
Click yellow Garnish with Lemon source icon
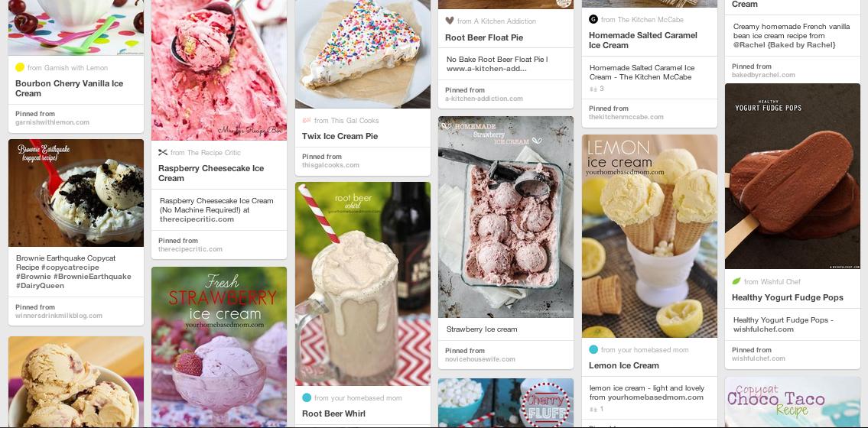click(20, 67)
